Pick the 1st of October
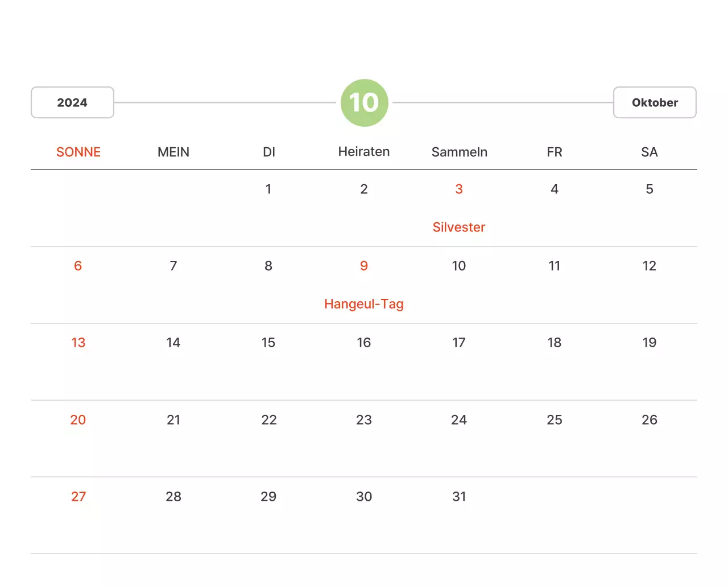The image size is (728, 586). point(268,189)
